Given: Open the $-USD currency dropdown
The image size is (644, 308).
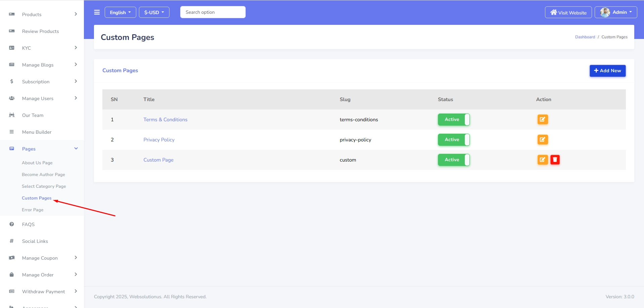Looking at the screenshot, I should [154, 12].
